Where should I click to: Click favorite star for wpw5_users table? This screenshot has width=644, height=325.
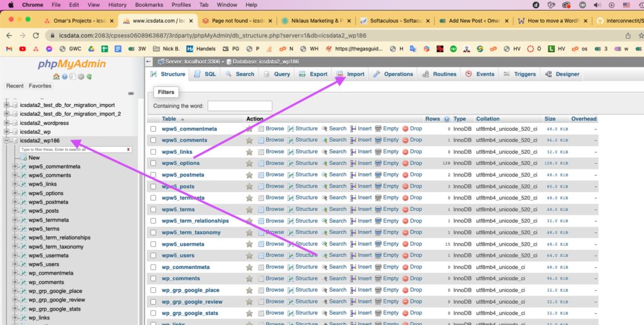pos(249,256)
